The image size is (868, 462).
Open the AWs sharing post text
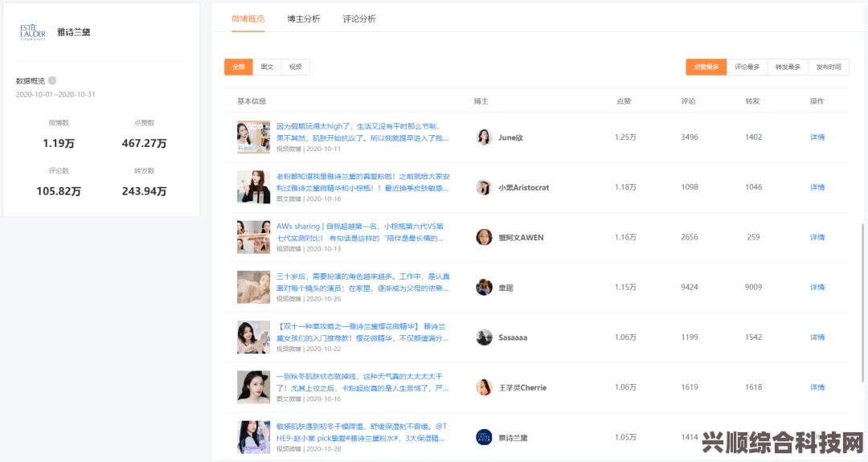point(360,232)
